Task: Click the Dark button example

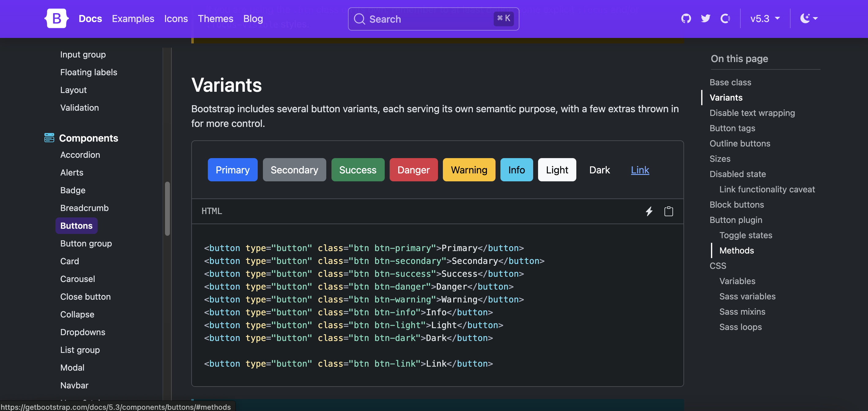Action: 600,170
